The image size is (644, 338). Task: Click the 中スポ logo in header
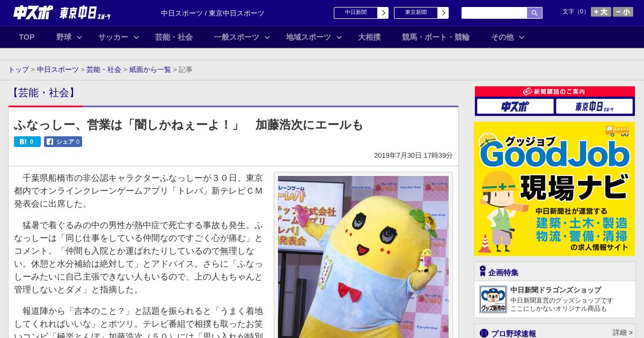pos(33,12)
